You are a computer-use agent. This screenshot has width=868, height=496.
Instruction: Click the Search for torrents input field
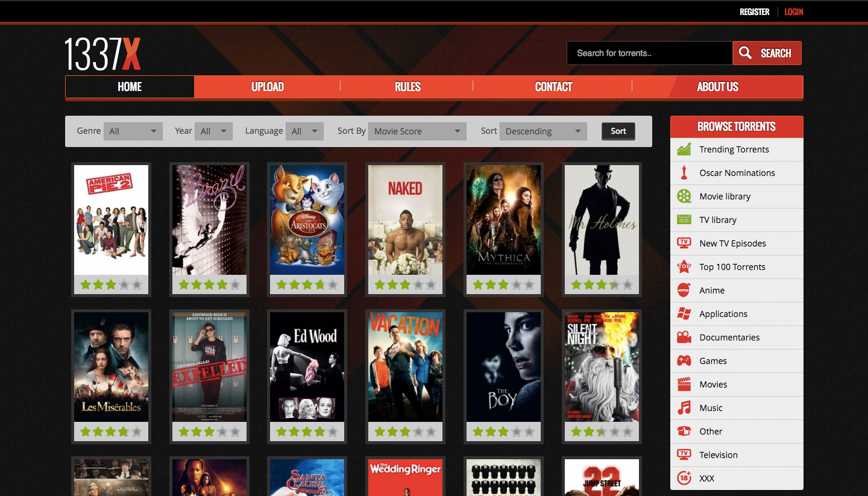click(x=650, y=53)
